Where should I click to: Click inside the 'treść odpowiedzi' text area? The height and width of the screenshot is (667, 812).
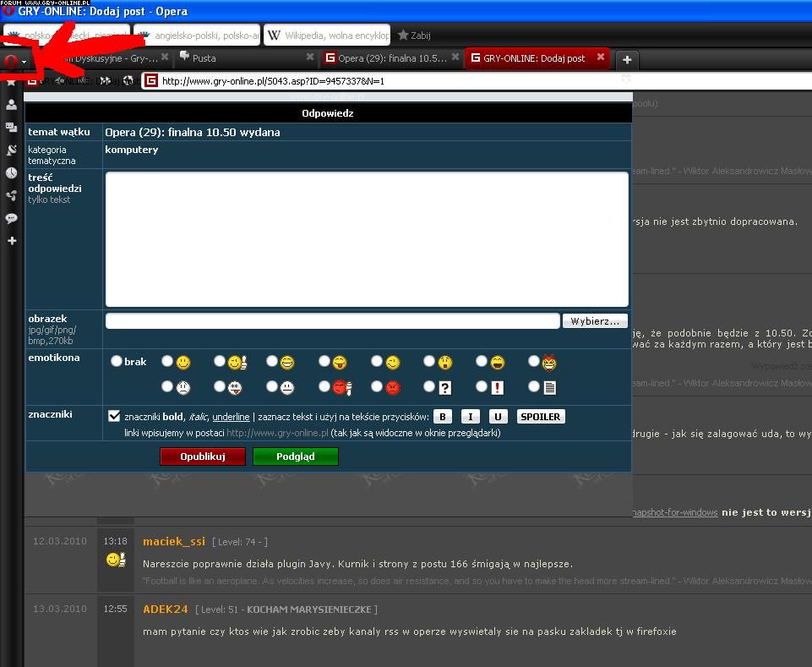pyautogui.click(x=367, y=239)
